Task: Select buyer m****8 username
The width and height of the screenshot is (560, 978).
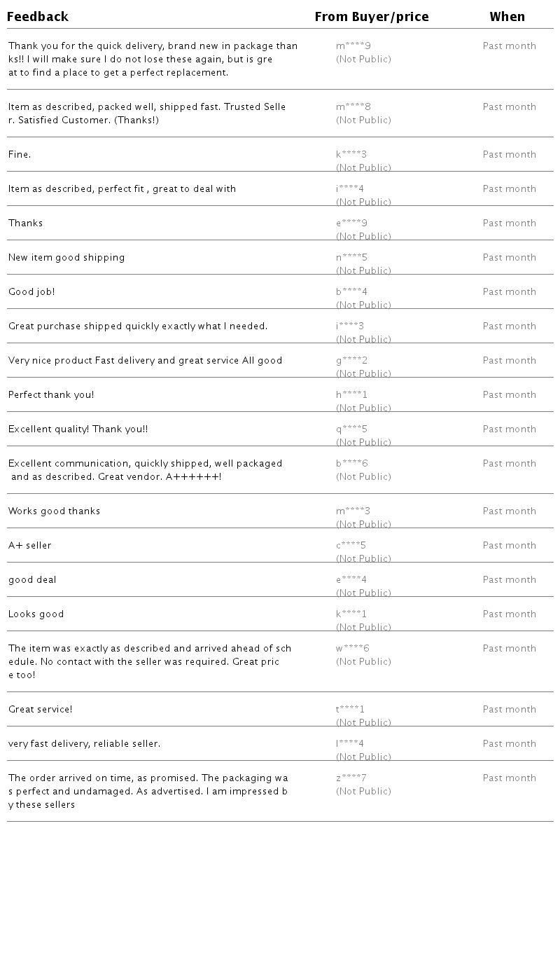Action: point(353,107)
